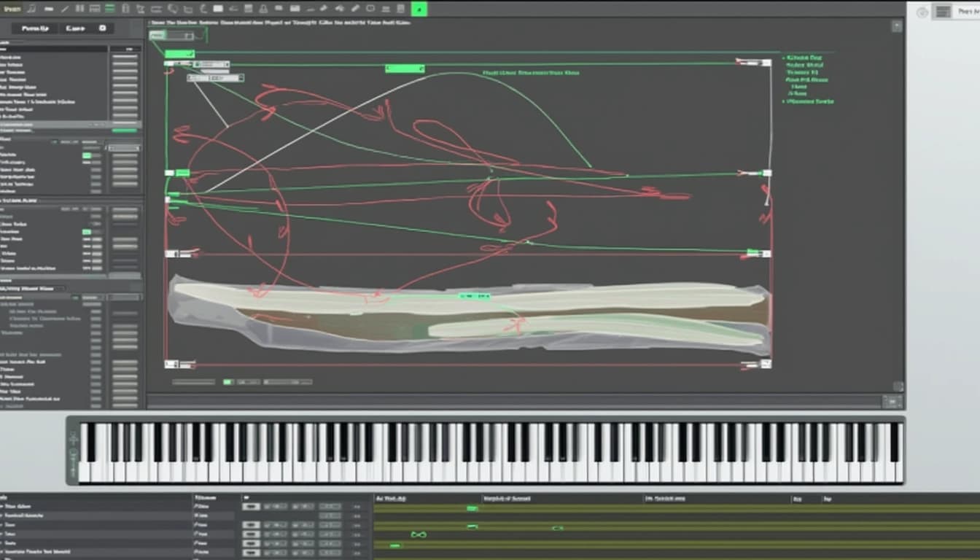
Task: Open the metronome icon on the toolbar
Action: [262, 8]
